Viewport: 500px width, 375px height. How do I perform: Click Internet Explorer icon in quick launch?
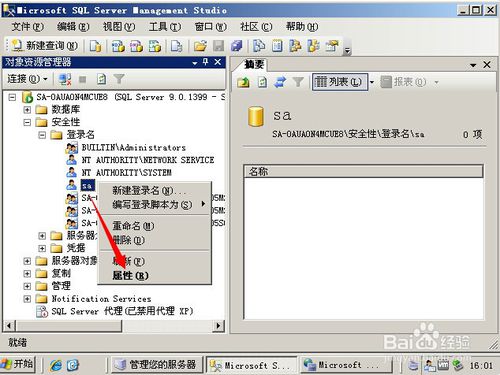55,365
